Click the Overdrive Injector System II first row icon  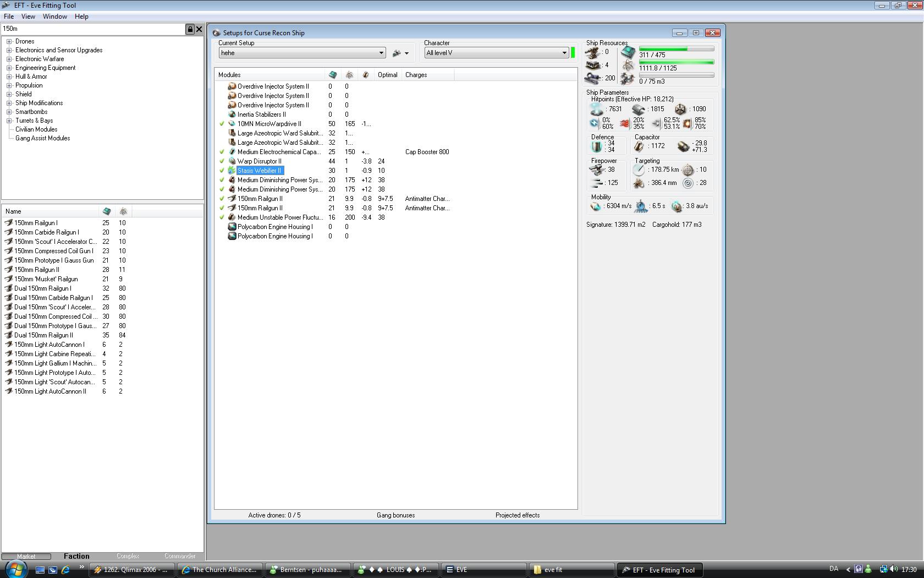[x=232, y=86]
